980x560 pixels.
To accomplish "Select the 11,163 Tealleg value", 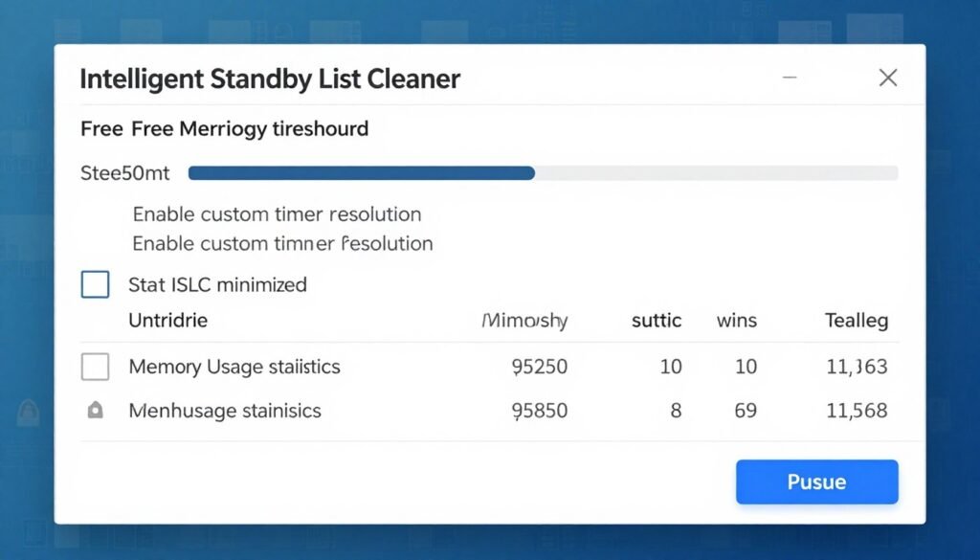I will [x=856, y=367].
